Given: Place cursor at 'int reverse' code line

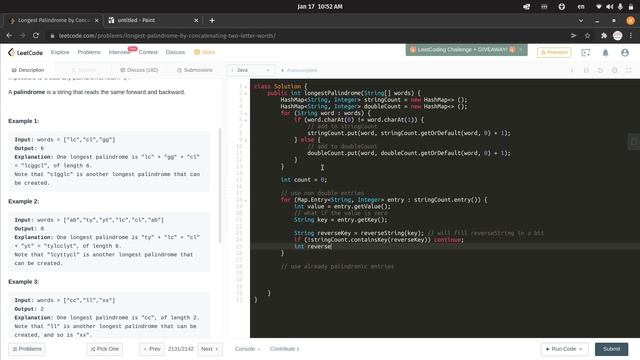Looking at the screenshot, I should pyautogui.click(x=312, y=247).
